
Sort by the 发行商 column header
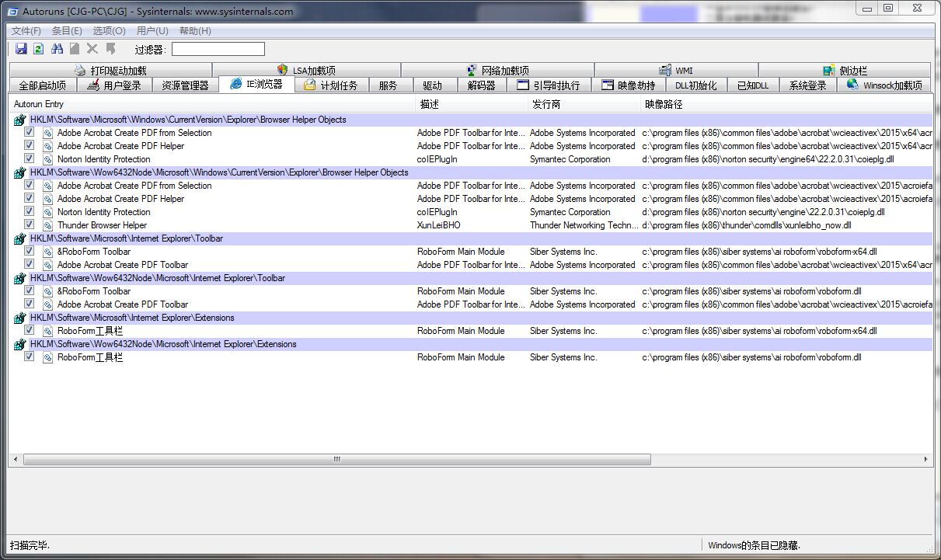click(546, 104)
